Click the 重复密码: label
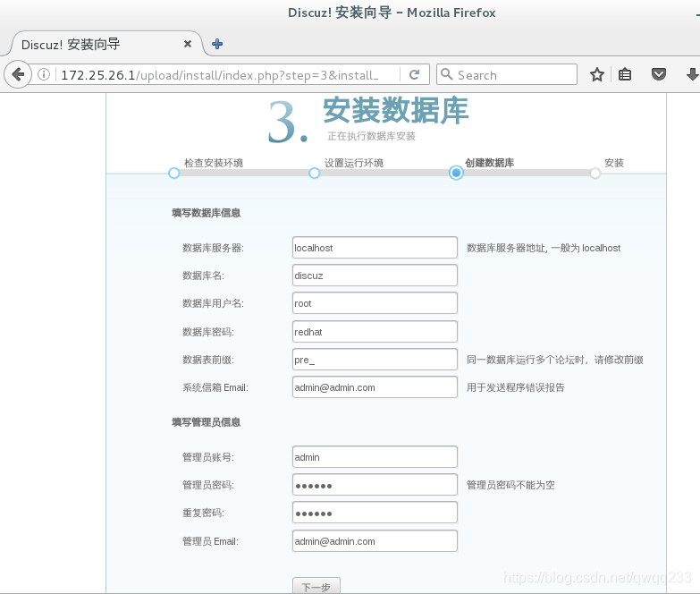 (x=204, y=513)
